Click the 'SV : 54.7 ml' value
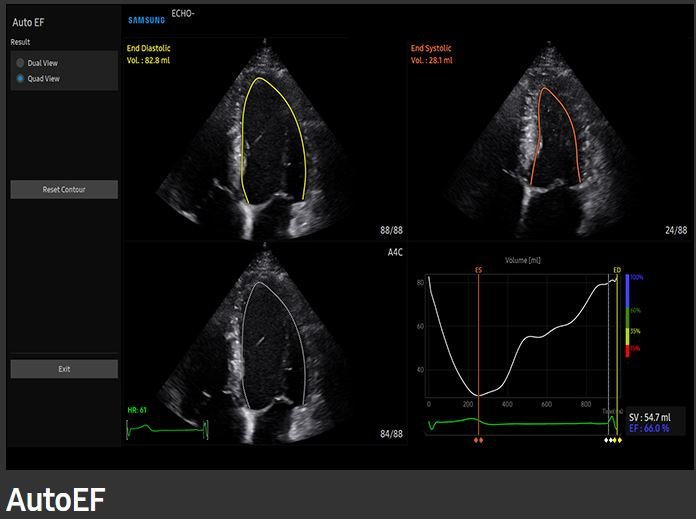Image resolution: width=696 pixels, height=519 pixels. pos(650,417)
